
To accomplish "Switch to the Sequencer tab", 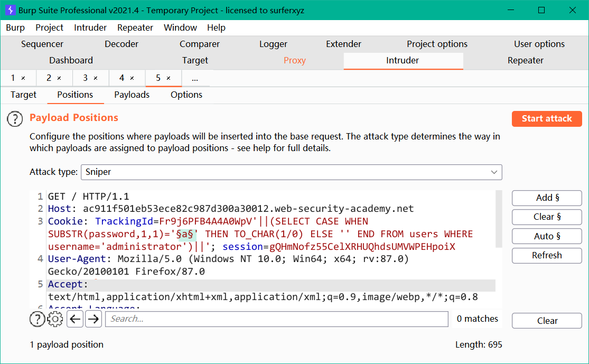I will (x=42, y=44).
